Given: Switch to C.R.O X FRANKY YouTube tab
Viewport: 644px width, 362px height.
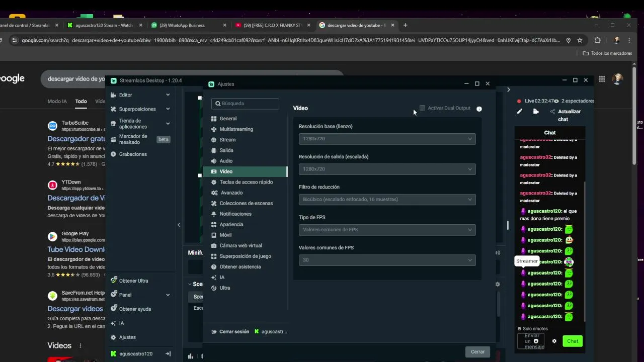Looking at the screenshot, I should 272,25.
